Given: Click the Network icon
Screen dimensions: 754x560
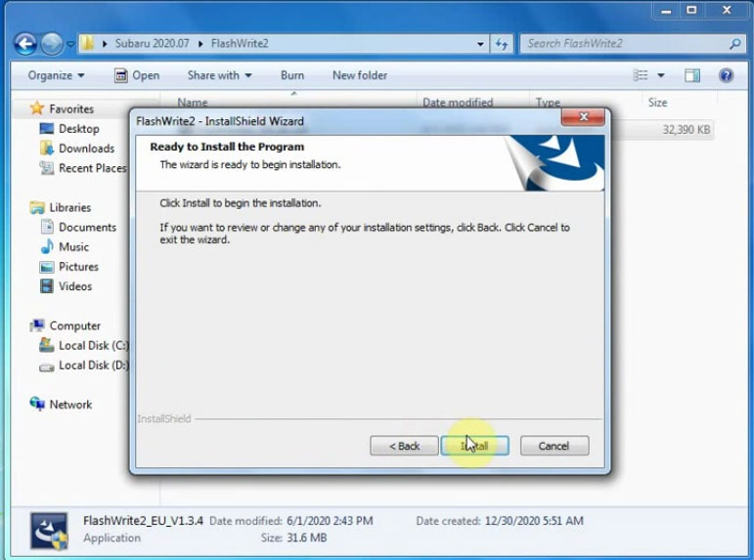Looking at the screenshot, I should pyautogui.click(x=37, y=404).
